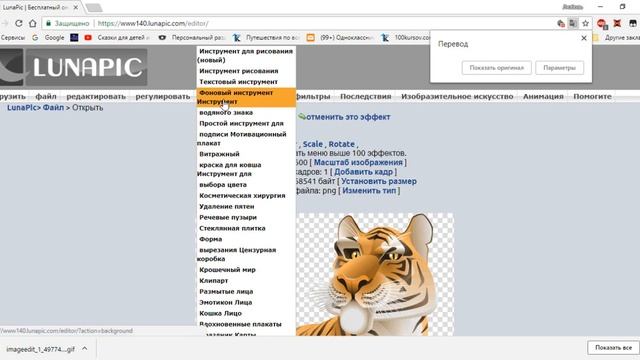640x360 pixels.
Task: Open the Сказки для детей bookmark
Action: coord(123,38)
